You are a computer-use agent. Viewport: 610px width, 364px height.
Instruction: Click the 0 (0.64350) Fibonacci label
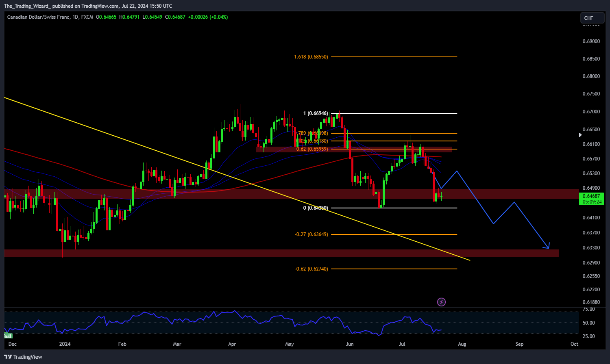(316, 208)
